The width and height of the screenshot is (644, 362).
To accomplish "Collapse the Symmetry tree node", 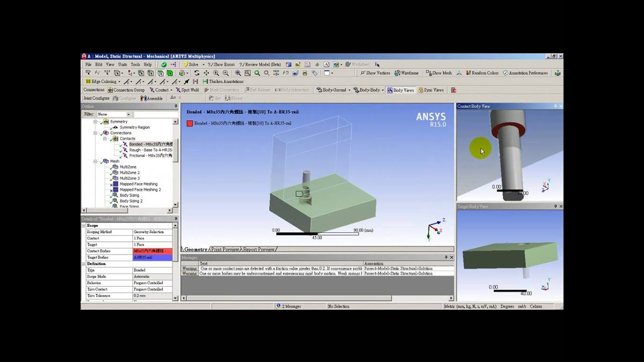I will pyautogui.click(x=95, y=122).
